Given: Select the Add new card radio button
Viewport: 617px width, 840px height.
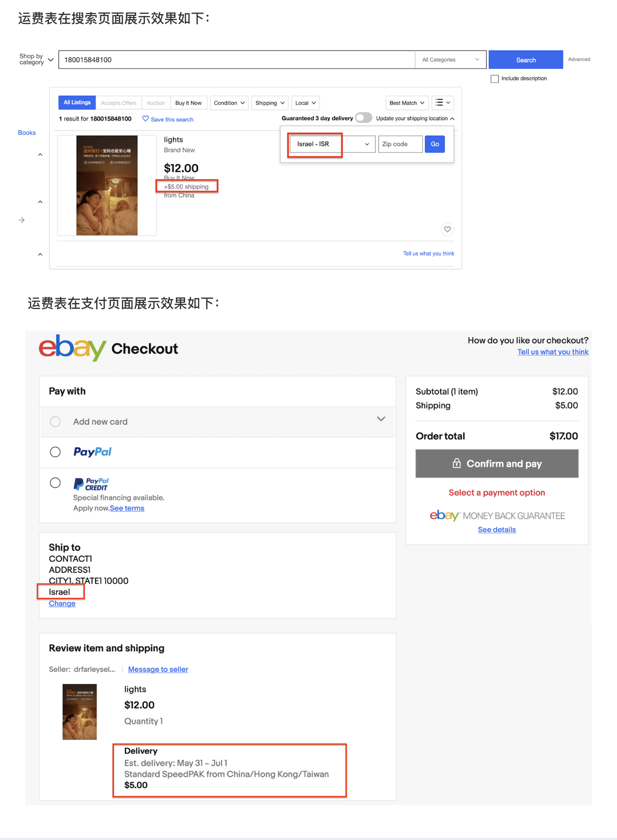Looking at the screenshot, I should 55,421.
